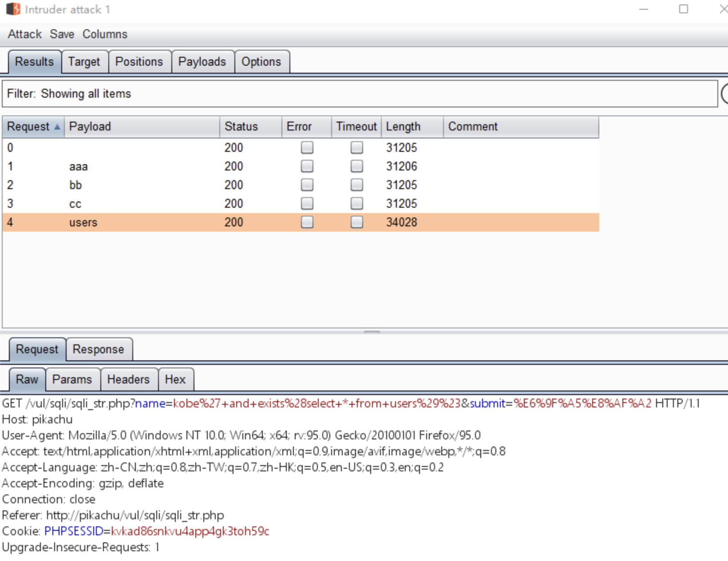Viewport: 728px width, 561px height.
Task: Switch to the Hex view
Action: coord(176,379)
